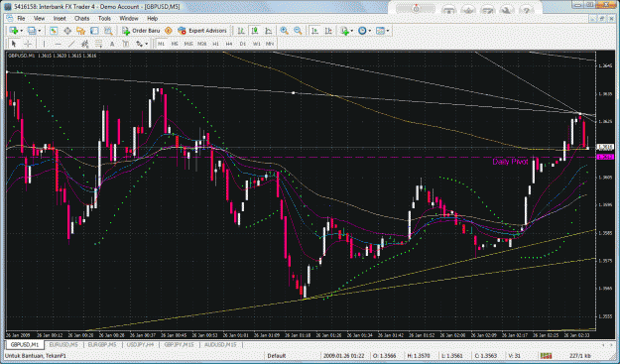620x364 pixels.
Task: Open the Navigator folder-star icon
Action: coord(80,31)
